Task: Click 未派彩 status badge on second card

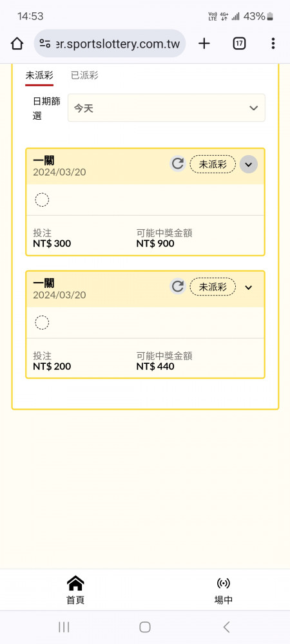Action: click(x=213, y=287)
